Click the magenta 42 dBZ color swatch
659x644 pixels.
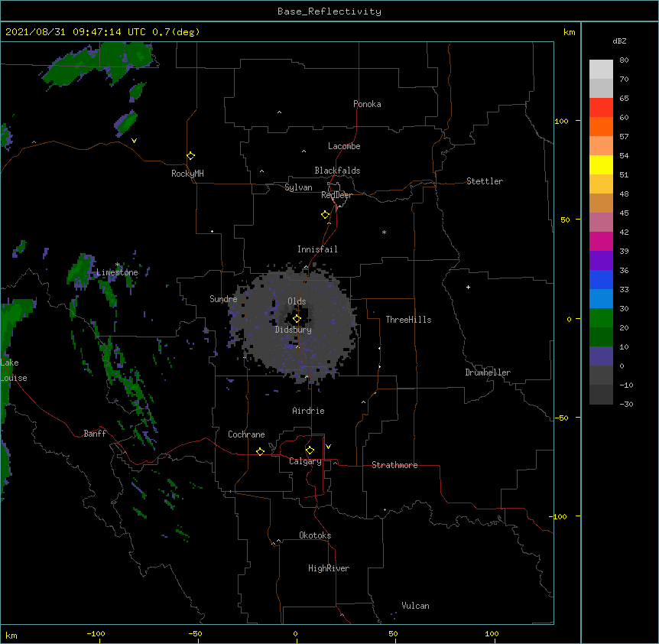601,241
